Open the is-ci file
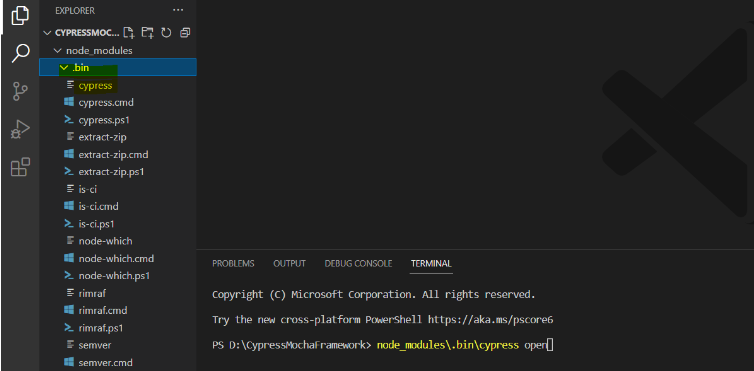 click(x=118, y=189)
